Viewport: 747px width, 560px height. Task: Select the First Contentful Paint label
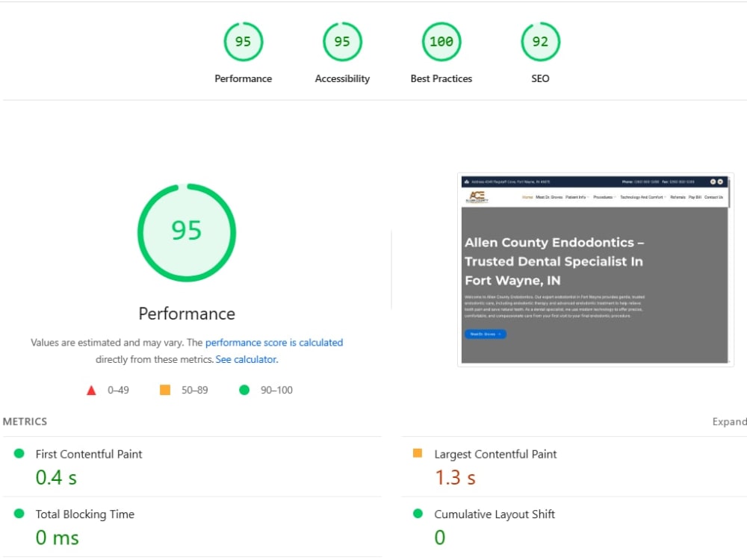[x=89, y=454]
